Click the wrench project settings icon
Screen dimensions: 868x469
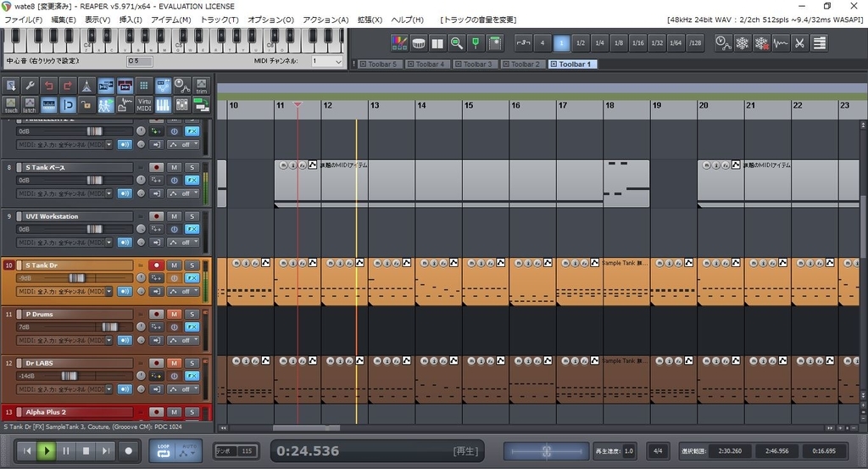click(30, 86)
